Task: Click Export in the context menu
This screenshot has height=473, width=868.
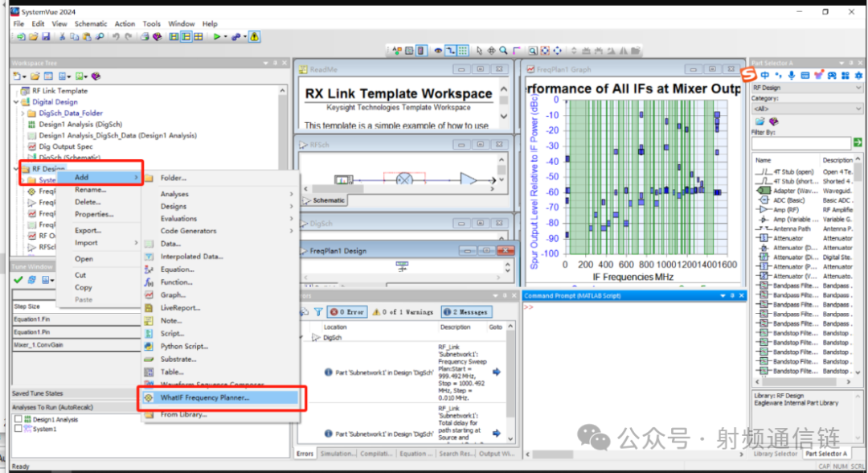Action: click(x=88, y=230)
